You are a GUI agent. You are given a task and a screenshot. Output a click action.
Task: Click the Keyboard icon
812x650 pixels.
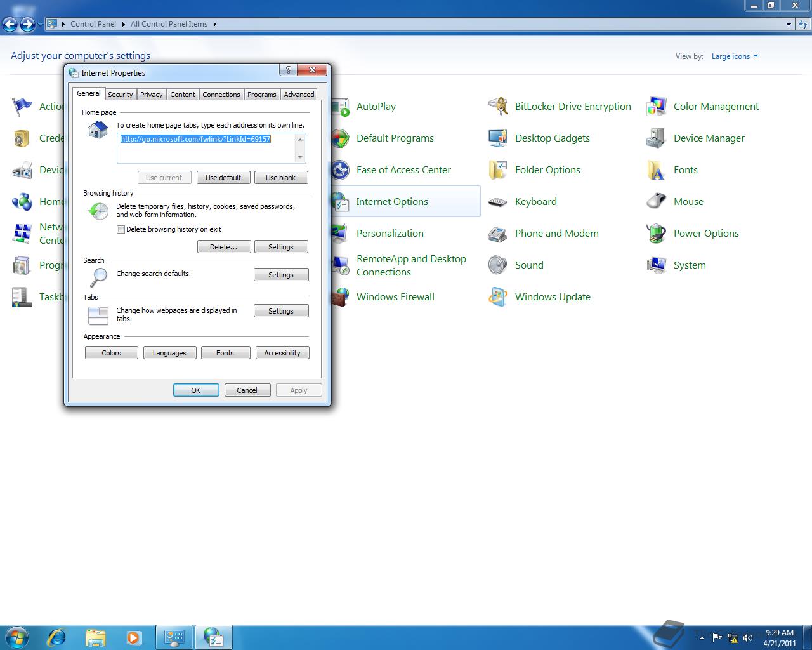[x=498, y=202]
